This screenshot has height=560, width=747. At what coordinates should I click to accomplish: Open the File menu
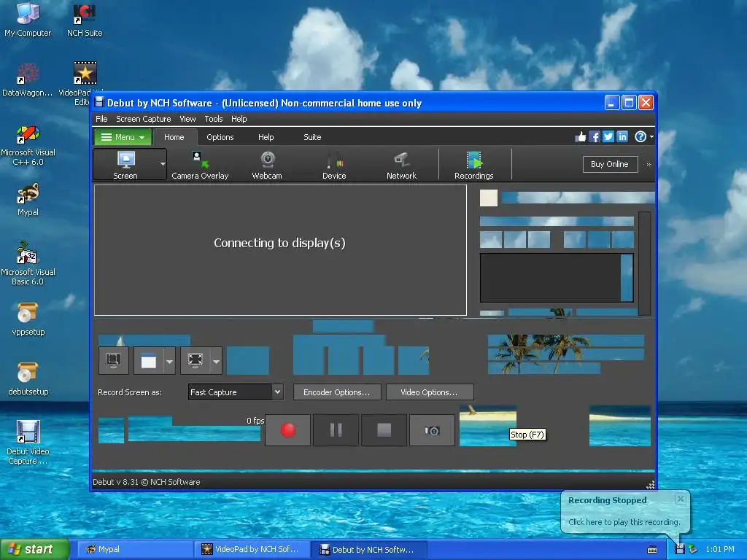click(101, 119)
